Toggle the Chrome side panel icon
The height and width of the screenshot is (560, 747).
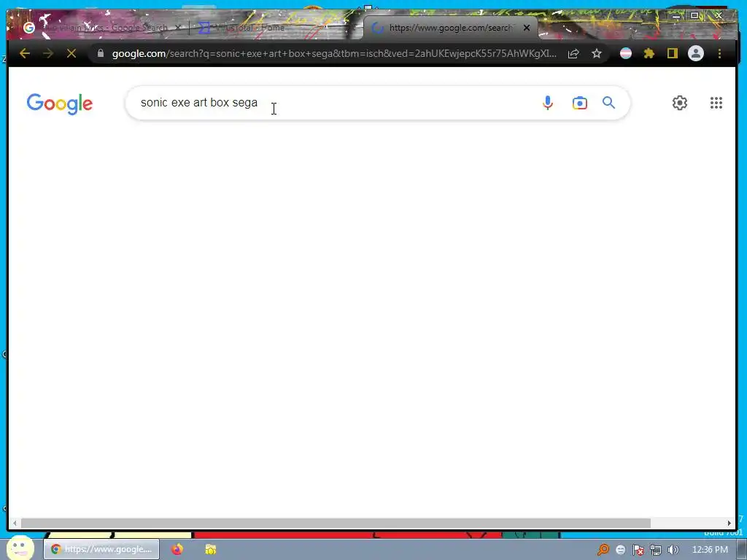(672, 53)
